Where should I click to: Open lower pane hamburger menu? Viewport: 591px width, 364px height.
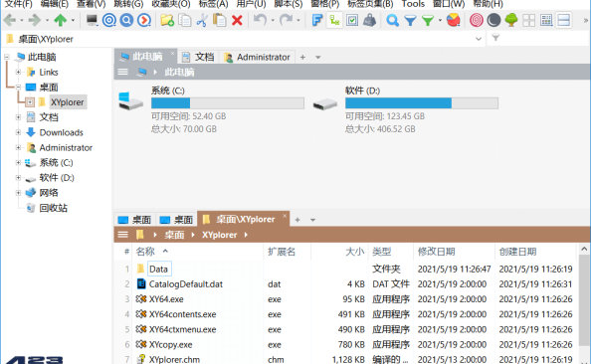pos(122,235)
